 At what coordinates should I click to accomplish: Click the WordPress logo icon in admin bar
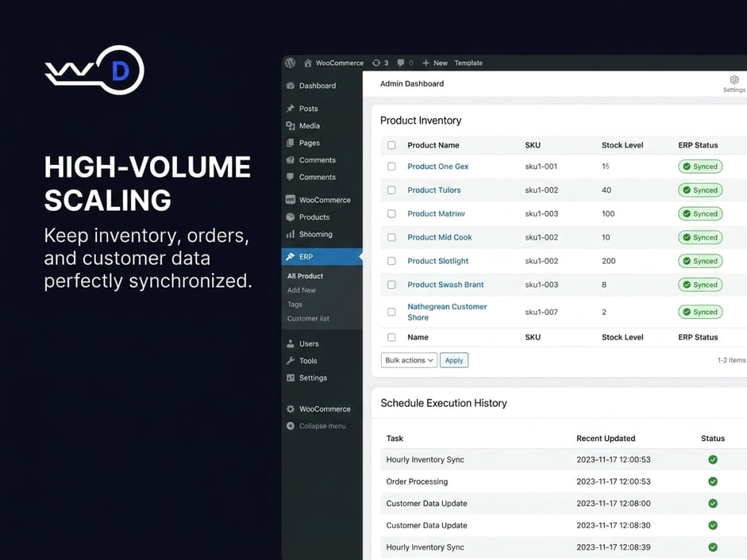[290, 63]
